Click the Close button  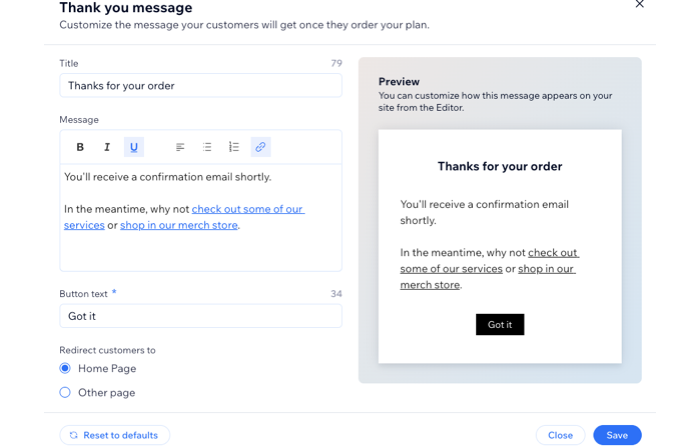click(560, 435)
